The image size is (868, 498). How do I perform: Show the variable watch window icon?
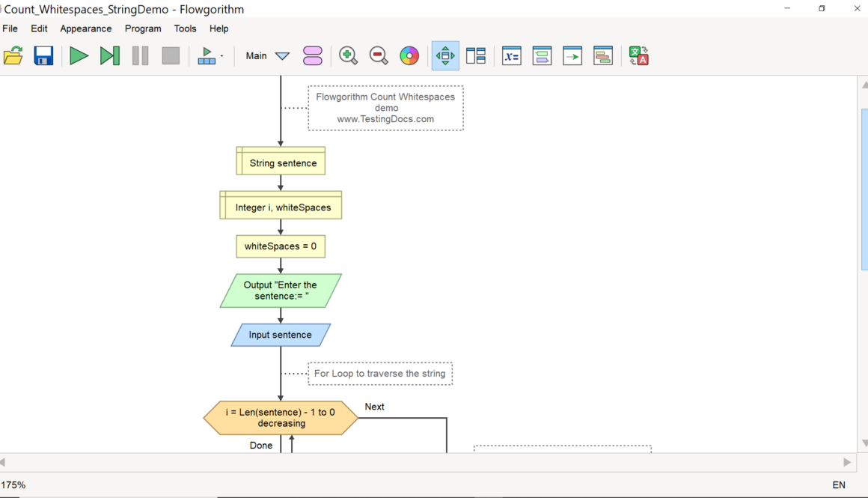(512, 56)
